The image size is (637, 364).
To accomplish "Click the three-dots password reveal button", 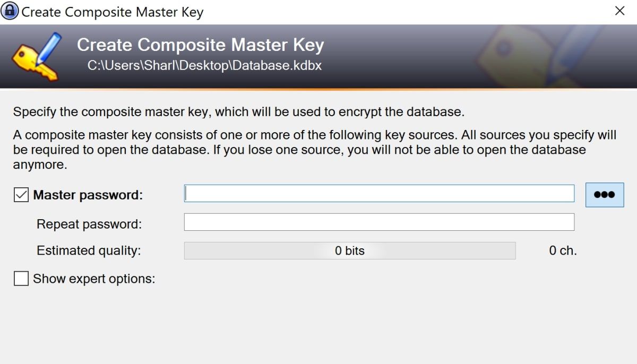I will (x=604, y=194).
